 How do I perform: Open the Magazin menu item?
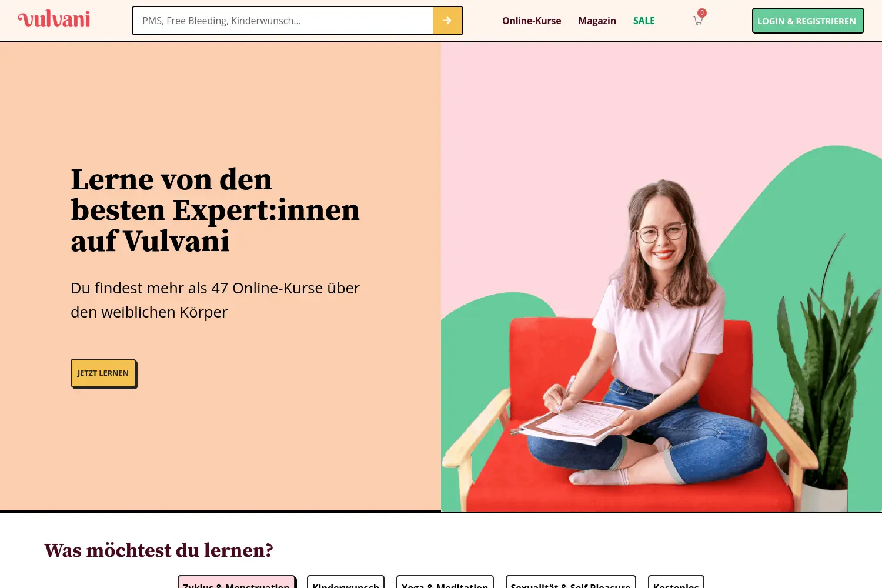pyautogui.click(x=597, y=21)
